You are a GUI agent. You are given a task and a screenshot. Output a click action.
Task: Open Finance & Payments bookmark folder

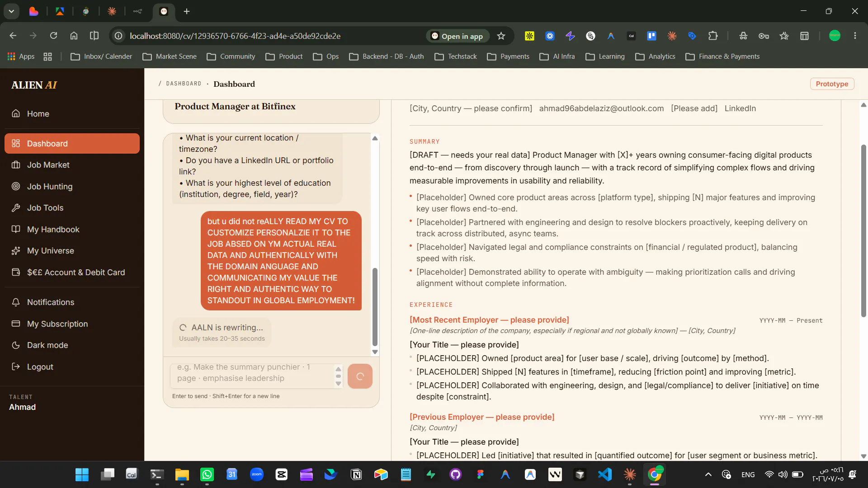722,56
